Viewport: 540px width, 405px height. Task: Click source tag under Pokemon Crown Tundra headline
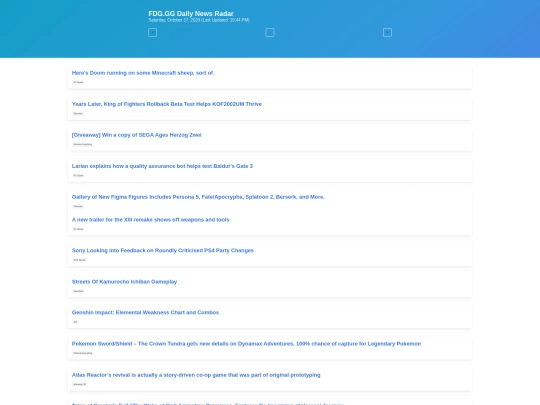[83, 353]
